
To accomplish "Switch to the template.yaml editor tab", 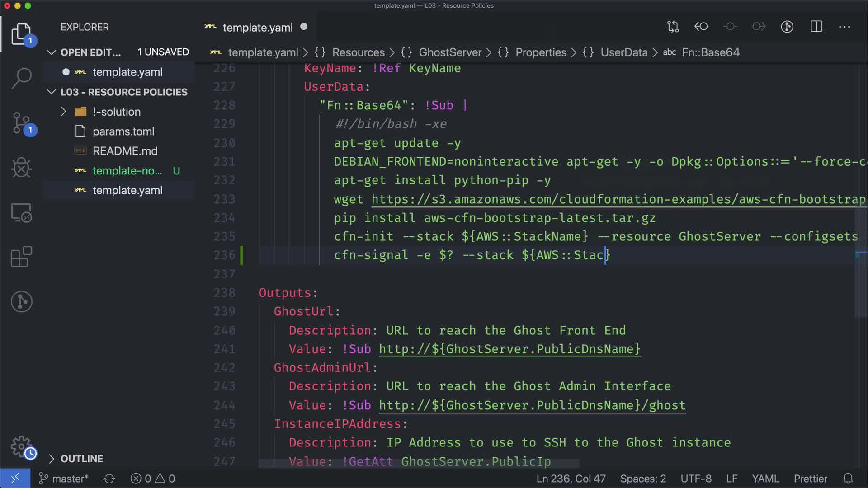I will [x=258, y=28].
